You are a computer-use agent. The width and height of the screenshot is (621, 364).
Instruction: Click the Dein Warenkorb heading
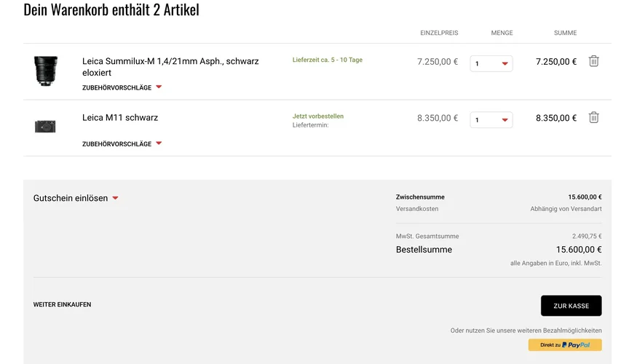(111, 10)
